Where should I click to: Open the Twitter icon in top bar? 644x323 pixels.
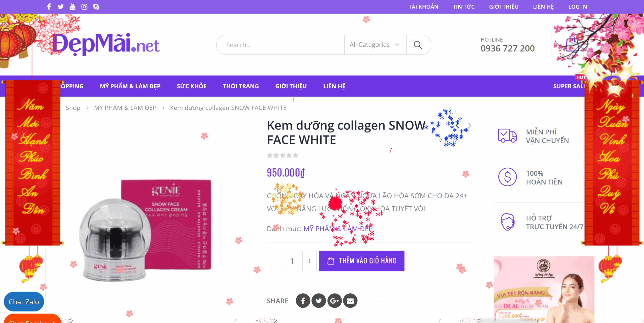click(61, 7)
